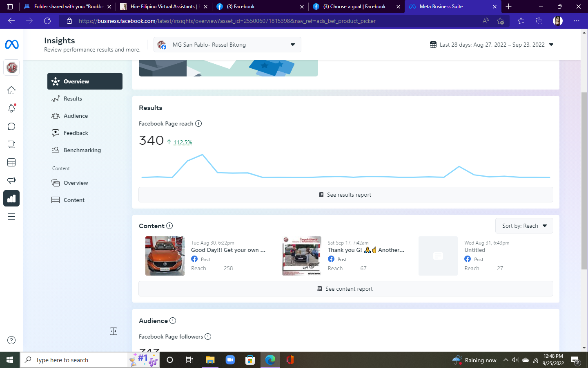The height and width of the screenshot is (368, 588).
Task: Click the Facebook Page reach line chart
Action: 346,167
